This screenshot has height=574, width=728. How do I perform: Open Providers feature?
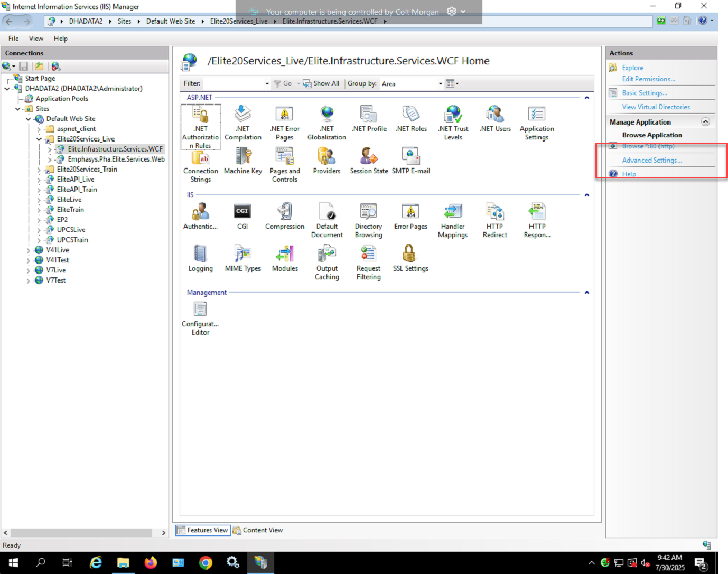(x=326, y=161)
